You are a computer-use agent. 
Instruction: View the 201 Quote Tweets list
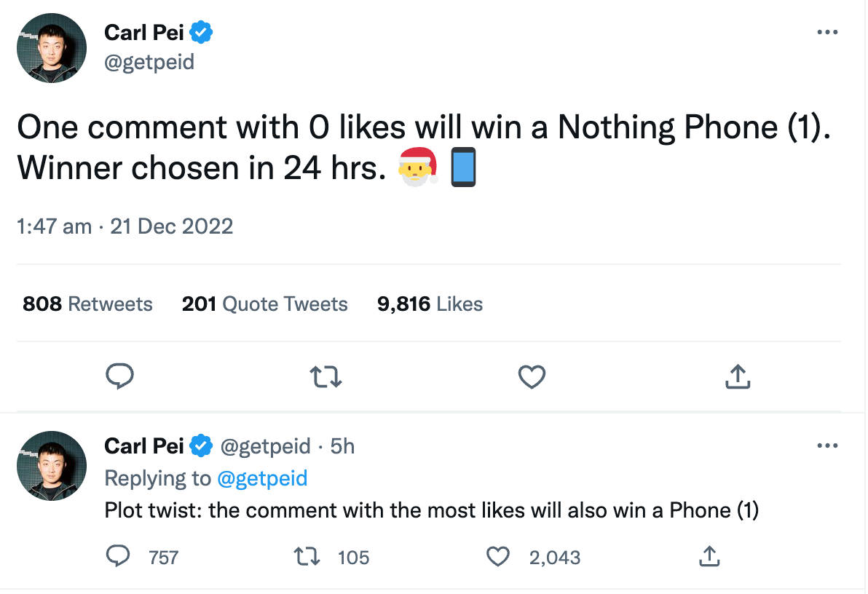tap(264, 304)
